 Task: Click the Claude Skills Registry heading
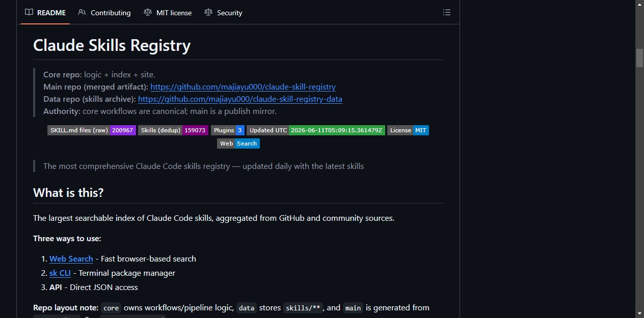pos(112,45)
